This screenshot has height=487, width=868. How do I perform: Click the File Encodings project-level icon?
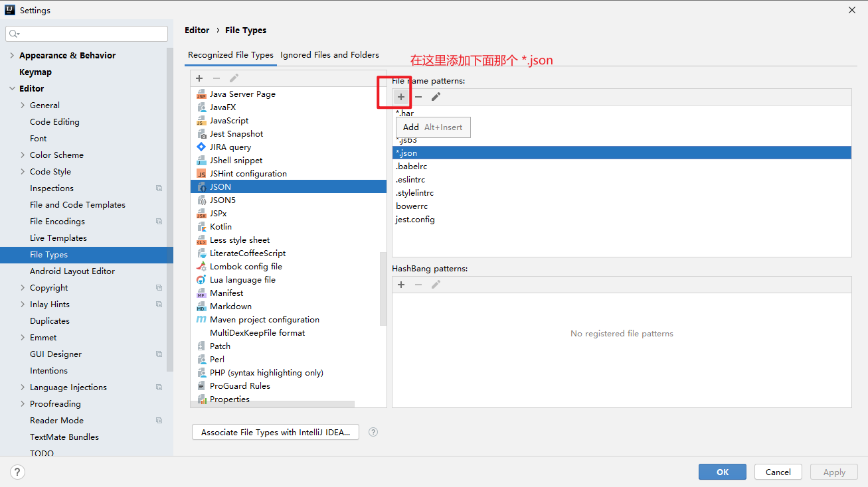159,222
